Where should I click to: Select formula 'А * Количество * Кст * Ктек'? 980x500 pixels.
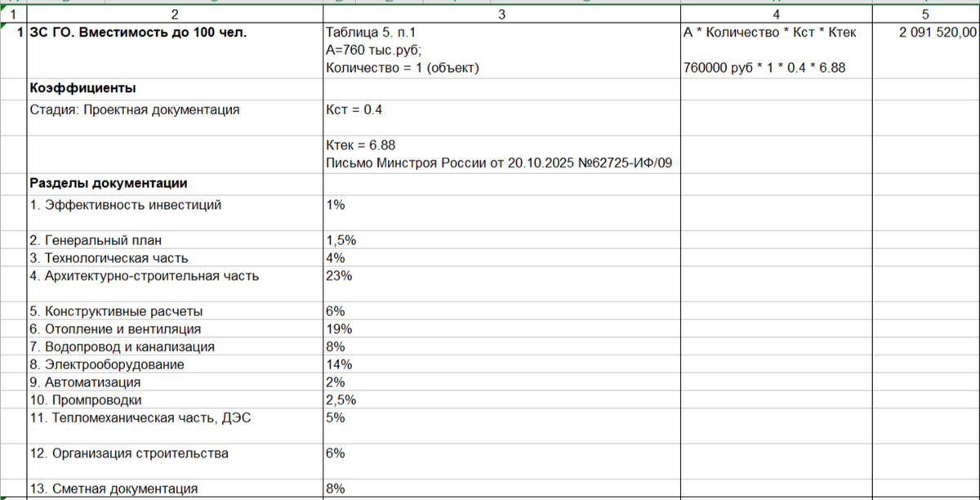[x=769, y=33]
